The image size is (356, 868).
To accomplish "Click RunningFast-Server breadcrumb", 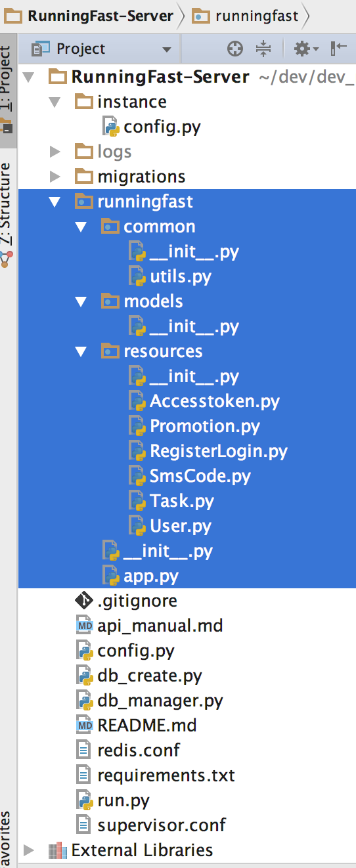I will point(93,16).
